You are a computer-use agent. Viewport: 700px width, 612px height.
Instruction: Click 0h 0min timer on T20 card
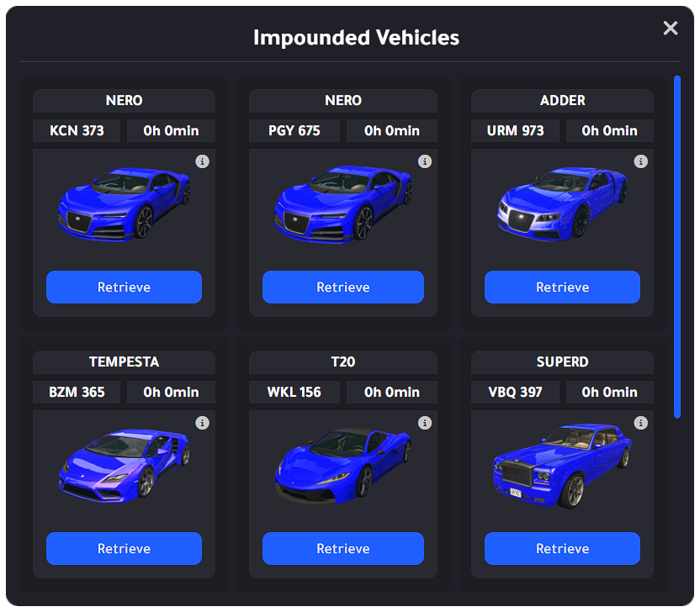[x=392, y=392]
